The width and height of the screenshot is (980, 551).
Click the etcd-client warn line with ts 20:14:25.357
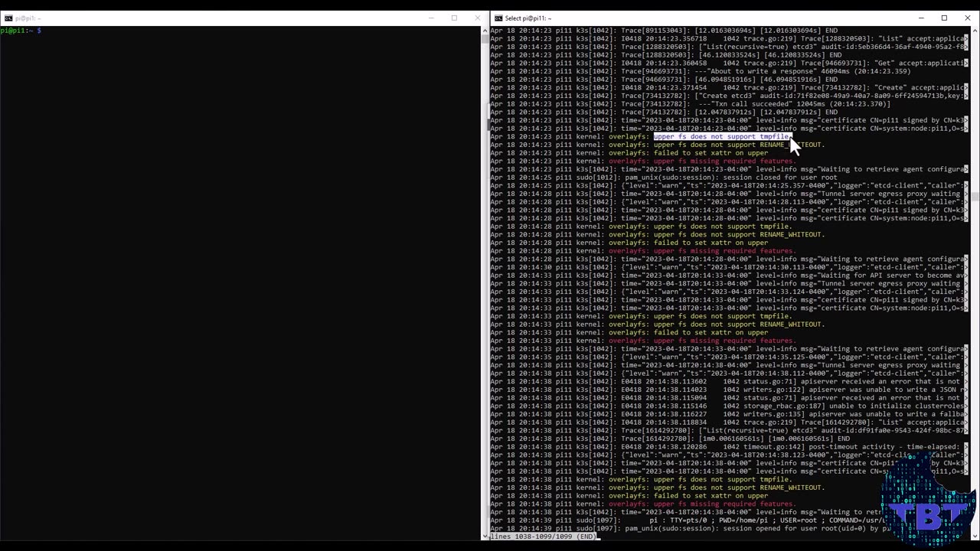[729, 186]
